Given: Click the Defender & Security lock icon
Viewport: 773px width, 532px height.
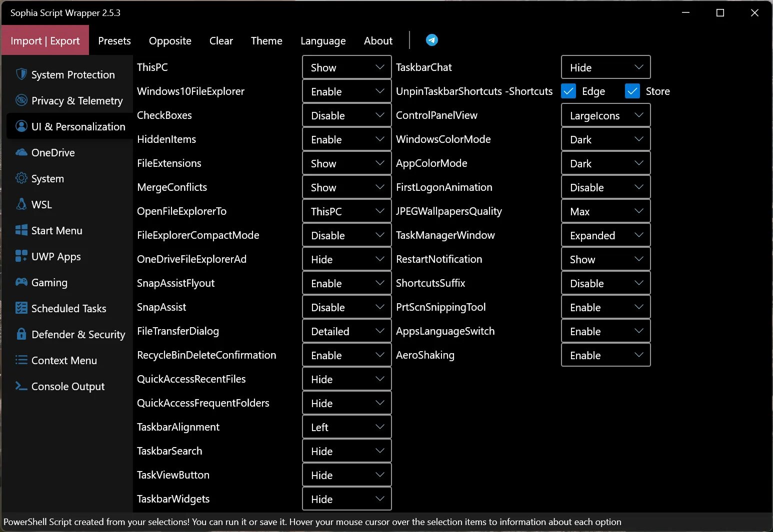Looking at the screenshot, I should pos(21,334).
